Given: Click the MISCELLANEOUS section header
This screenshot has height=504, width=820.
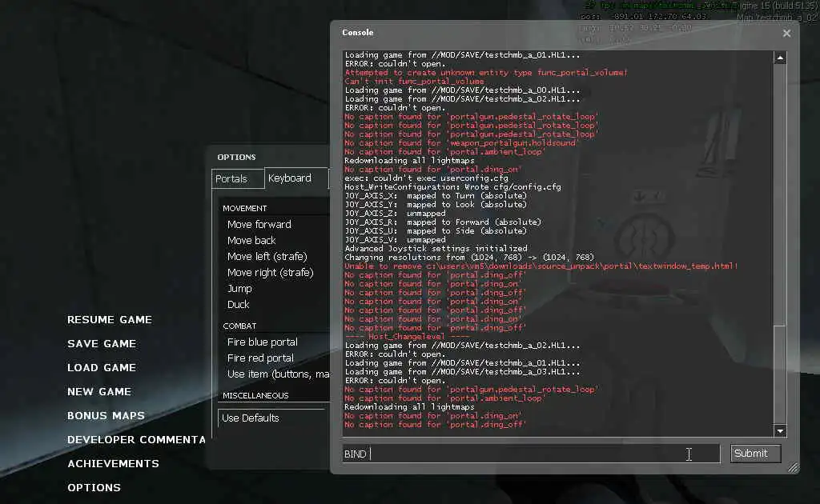Looking at the screenshot, I should (x=255, y=395).
